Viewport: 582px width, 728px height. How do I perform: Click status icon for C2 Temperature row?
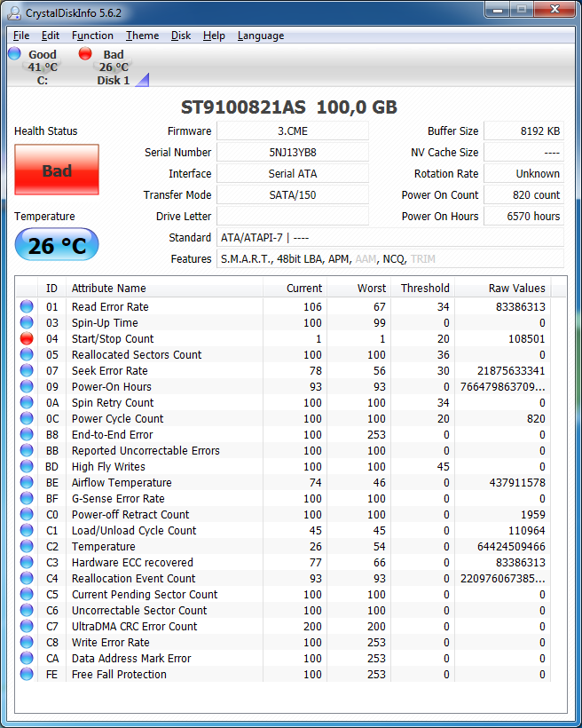click(27, 546)
